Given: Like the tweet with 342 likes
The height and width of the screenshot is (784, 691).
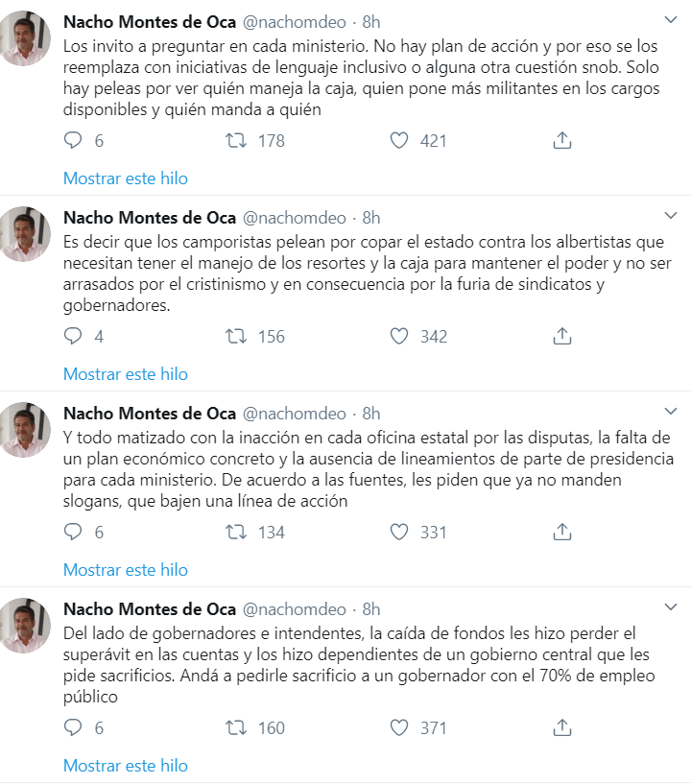Looking at the screenshot, I should (x=399, y=336).
